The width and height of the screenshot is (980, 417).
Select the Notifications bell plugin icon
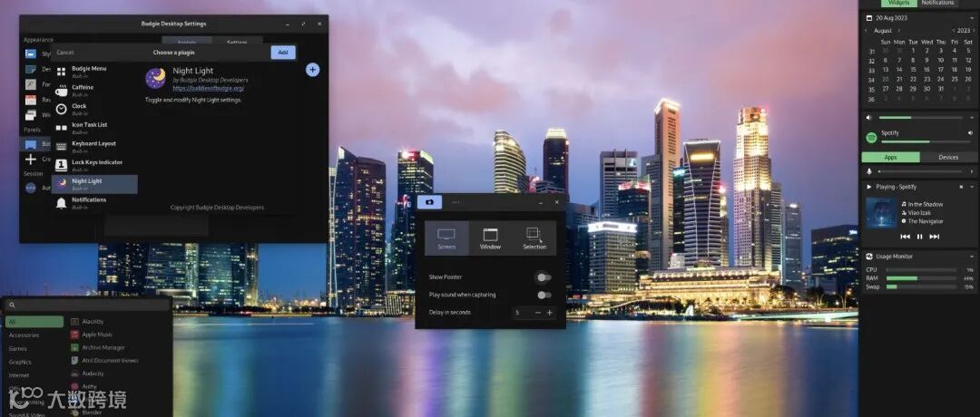62,203
